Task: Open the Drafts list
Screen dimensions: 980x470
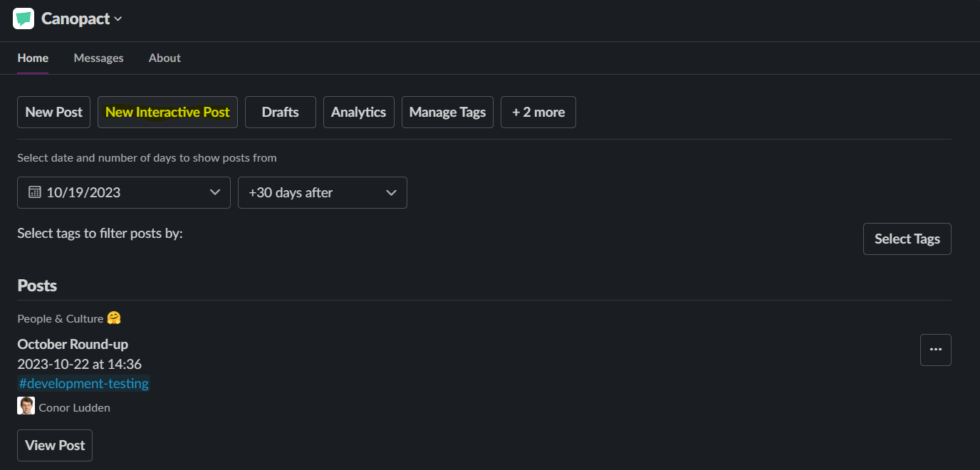Action: point(281,113)
